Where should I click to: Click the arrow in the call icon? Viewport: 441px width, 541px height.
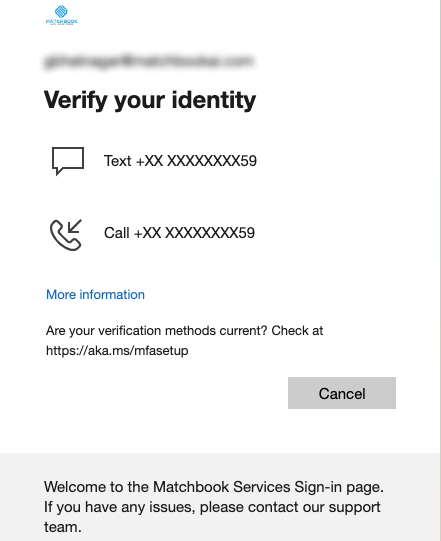tap(75, 226)
